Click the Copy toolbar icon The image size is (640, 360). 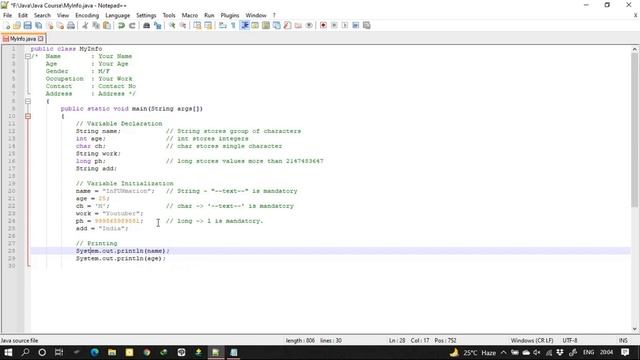(96, 25)
